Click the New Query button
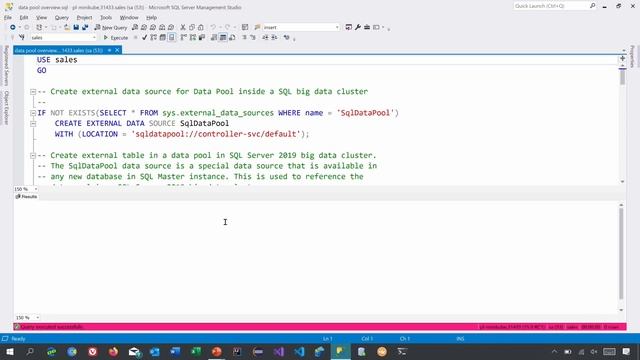 click(x=111, y=27)
